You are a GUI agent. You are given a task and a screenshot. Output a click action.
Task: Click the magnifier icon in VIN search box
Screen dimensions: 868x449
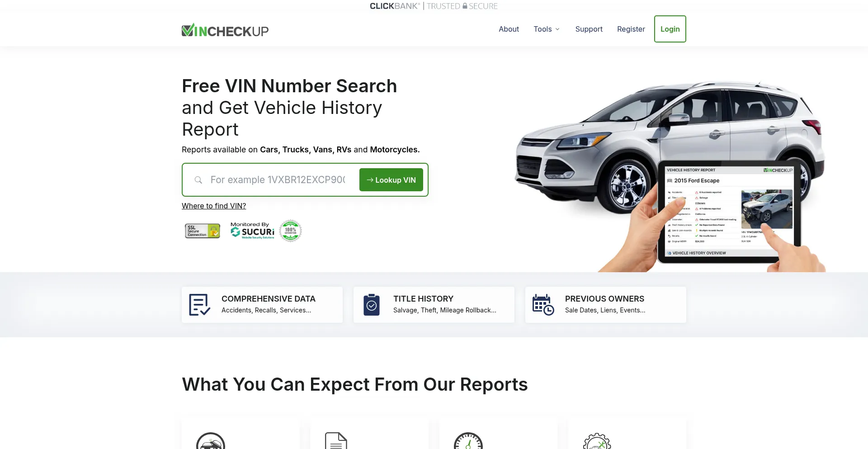pos(198,180)
